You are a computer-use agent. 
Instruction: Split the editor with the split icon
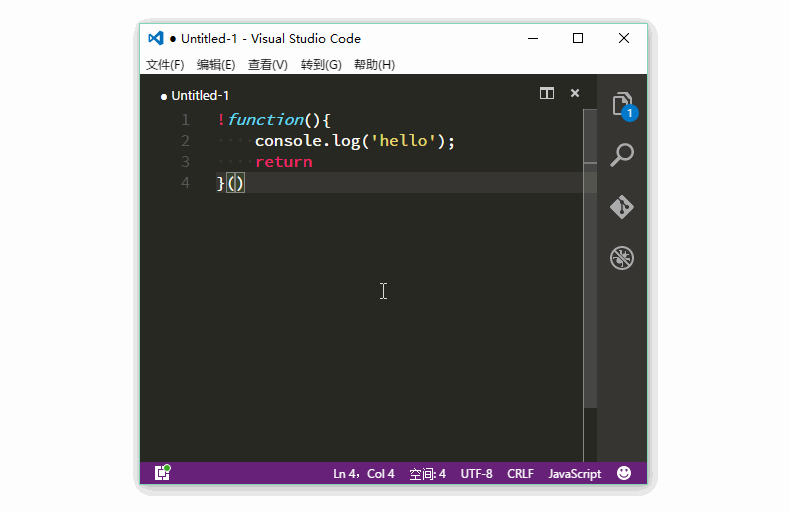(x=547, y=93)
